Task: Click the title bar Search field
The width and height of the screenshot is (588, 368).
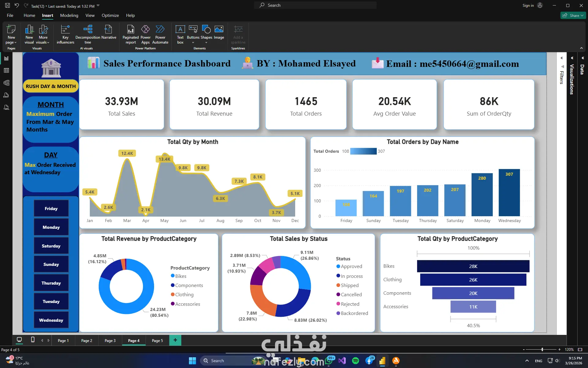Action: click(x=315, y=5)
